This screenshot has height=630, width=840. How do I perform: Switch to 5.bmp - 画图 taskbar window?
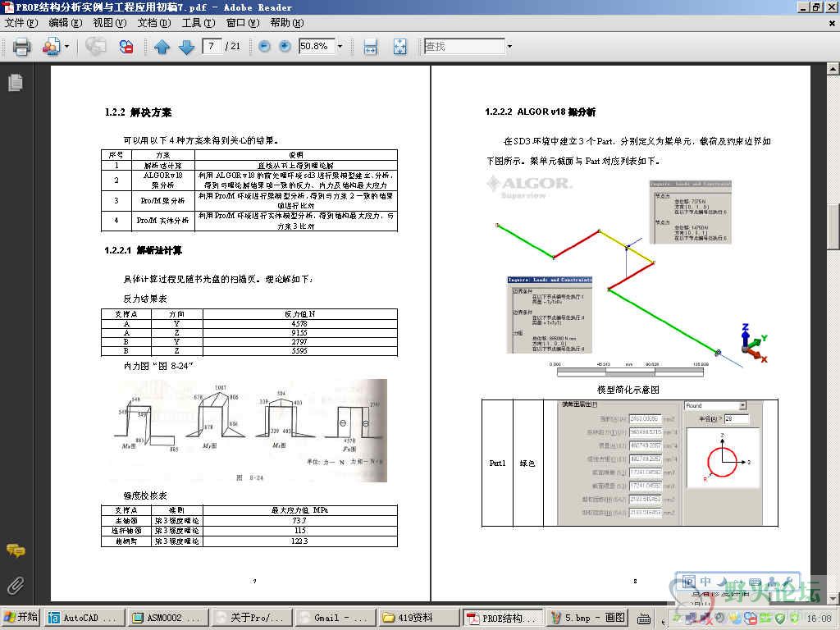click(587, 618)
